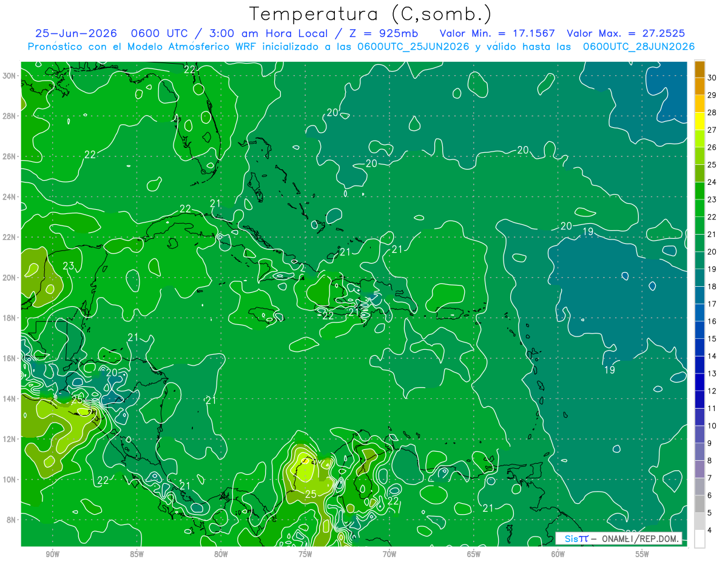
Task: Click "0600UTC_28JUN2026" valid-until time
Action: click(639, 47)
